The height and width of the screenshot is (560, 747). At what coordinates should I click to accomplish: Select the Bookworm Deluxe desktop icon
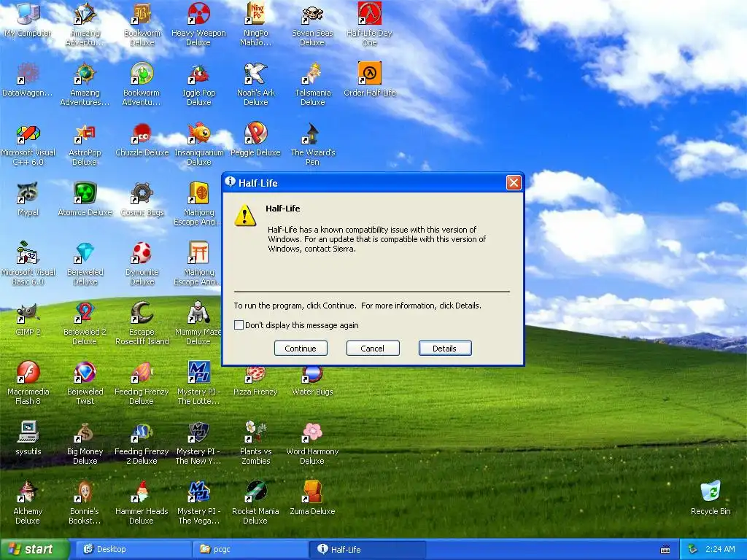[142, 24]
